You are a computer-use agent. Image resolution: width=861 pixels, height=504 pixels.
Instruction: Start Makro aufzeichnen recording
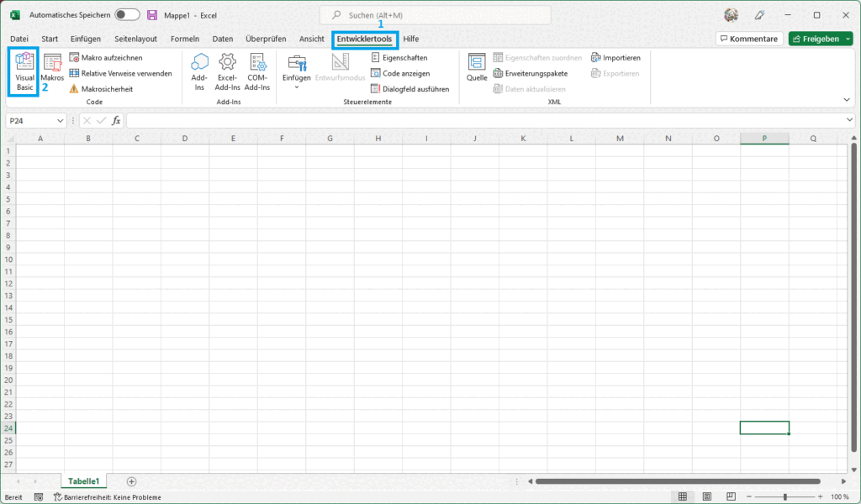click(x=106, y=58)
